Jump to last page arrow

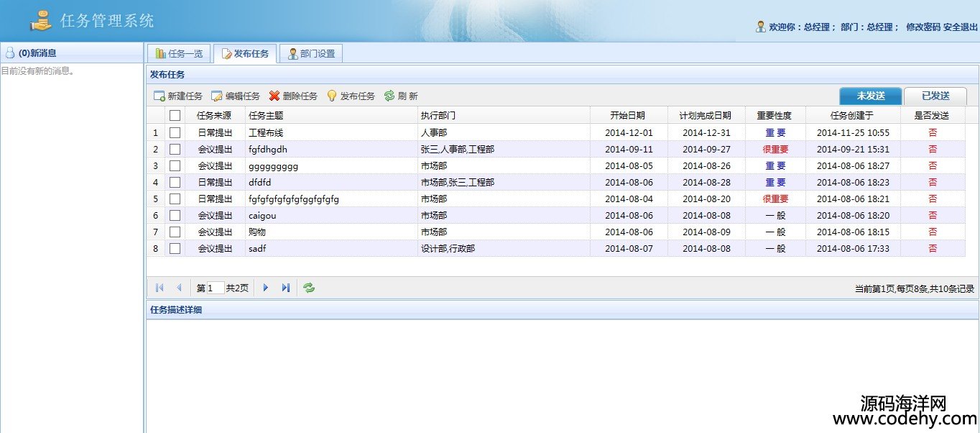pos(285,288)
